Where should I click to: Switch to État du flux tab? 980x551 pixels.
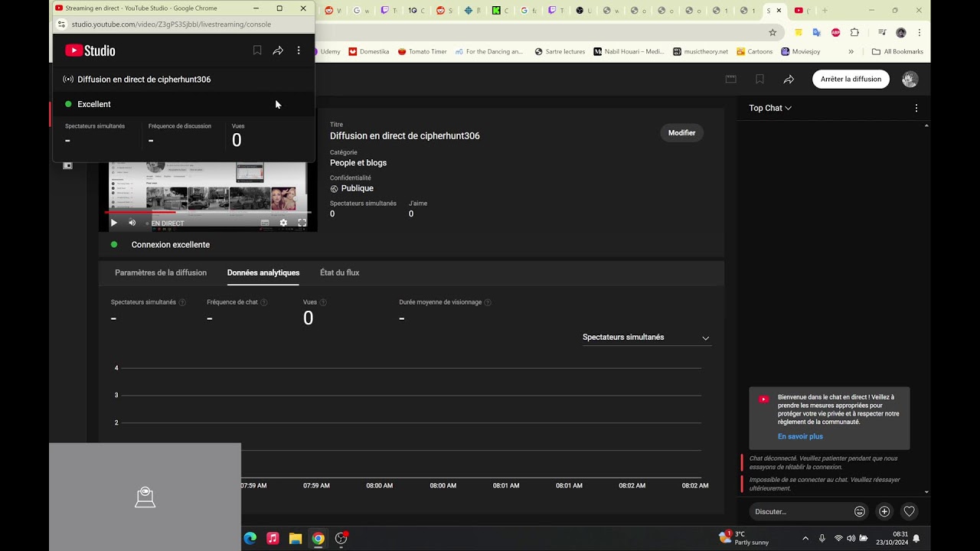tap(339, 272)
